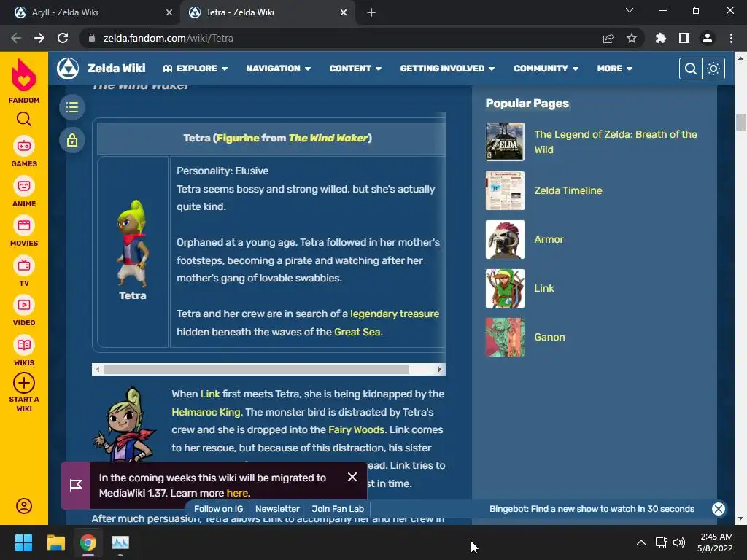The width and height of the screenshot is (747, 560).
Task: Click Join Fan Lab
Action: click(x=337, y=509)
